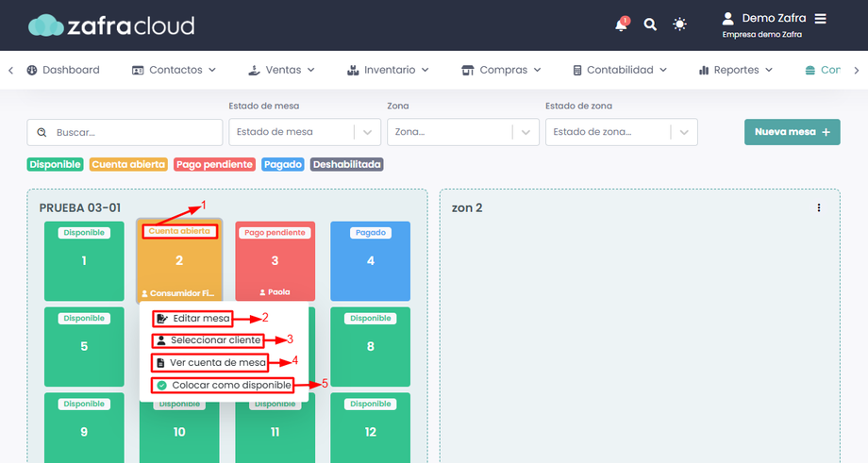Toggle the sun light-mode icon
This screenshot has width=868, height=463.
[679, 25]
